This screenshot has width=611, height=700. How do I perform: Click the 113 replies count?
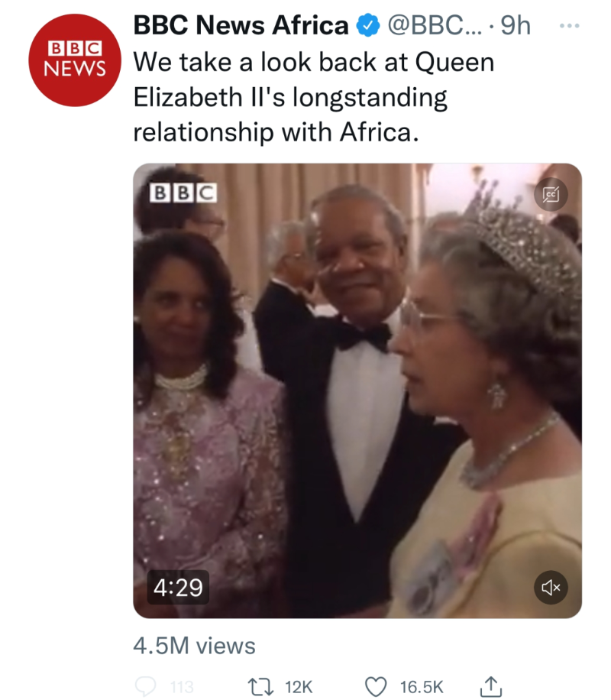tap(182, 686)
